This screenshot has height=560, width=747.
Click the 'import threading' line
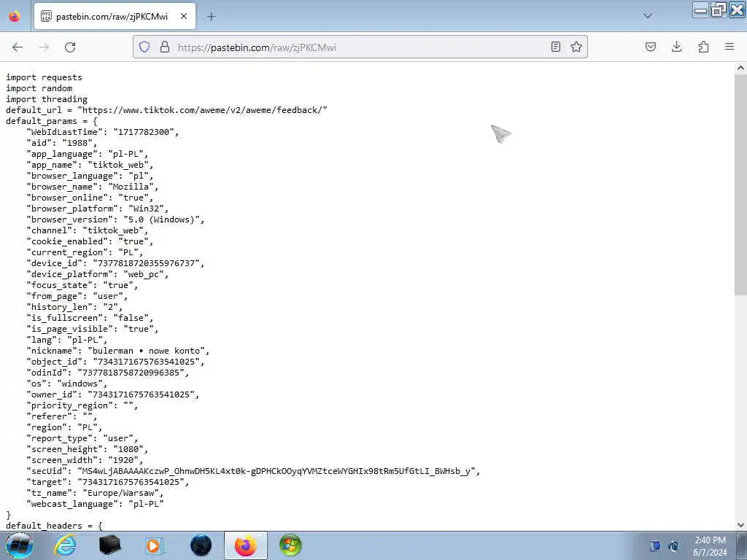47,99
